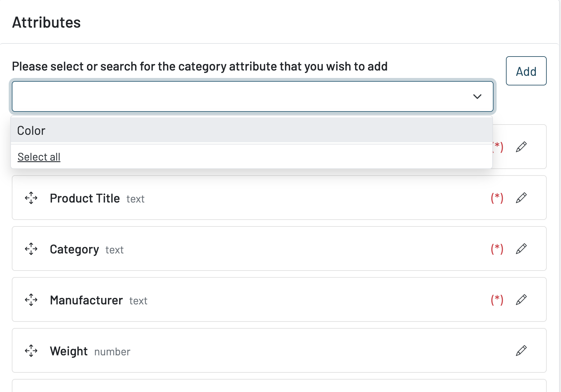Click the Weight attribute pencil icon
This screenshot has height=392, width=561.
[521, 351]
